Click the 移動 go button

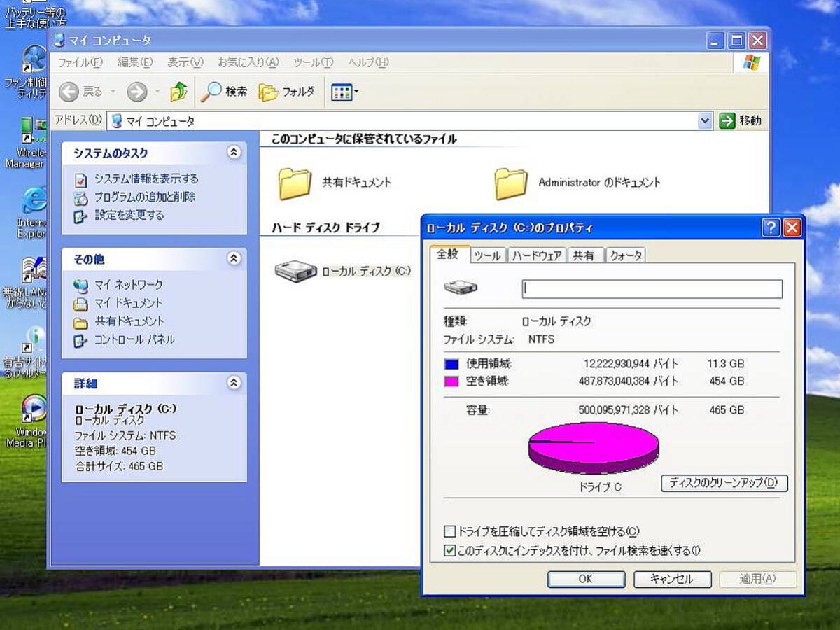741,120
